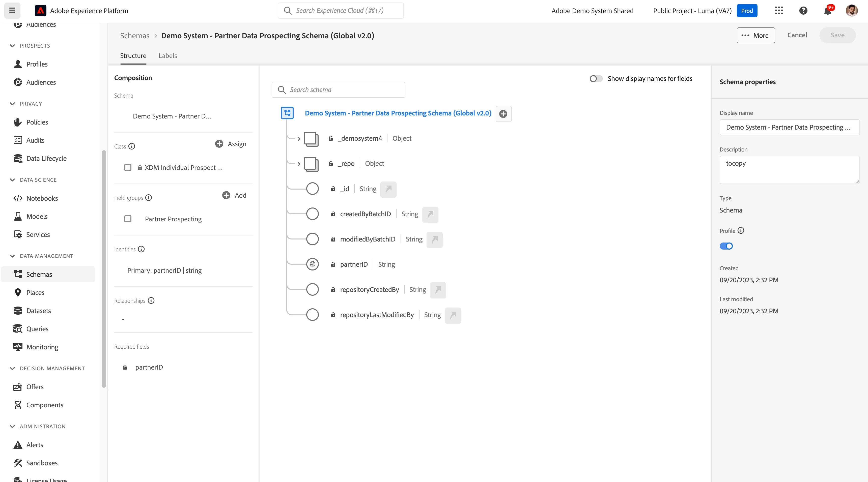Add a field via plus next to schema root
The image size is (868, 482).
(x=503, y=114)
